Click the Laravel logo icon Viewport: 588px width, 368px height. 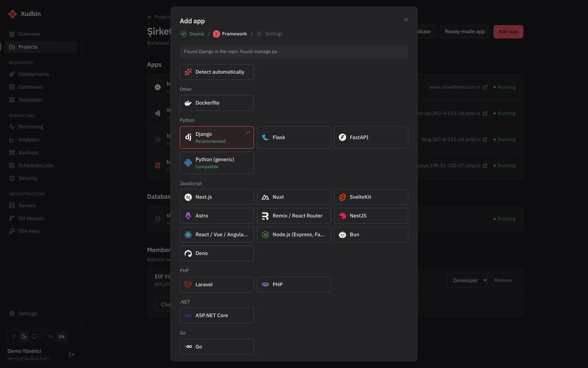click(188, 284)
